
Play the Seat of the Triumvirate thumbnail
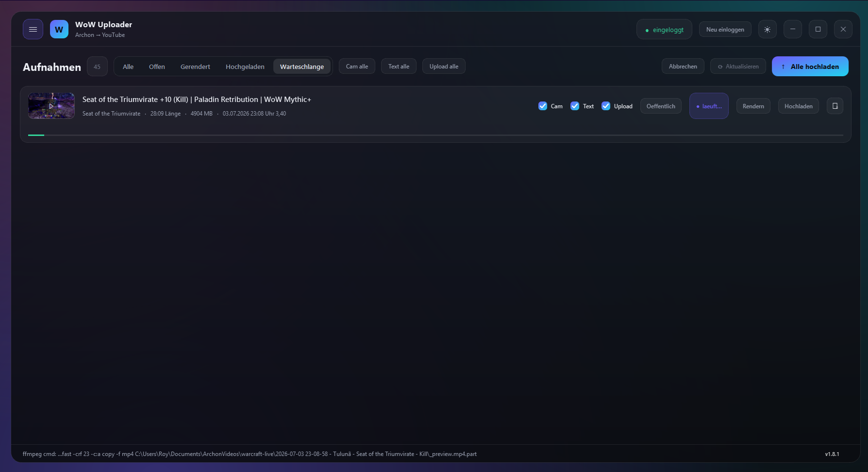tap(51, 106)
